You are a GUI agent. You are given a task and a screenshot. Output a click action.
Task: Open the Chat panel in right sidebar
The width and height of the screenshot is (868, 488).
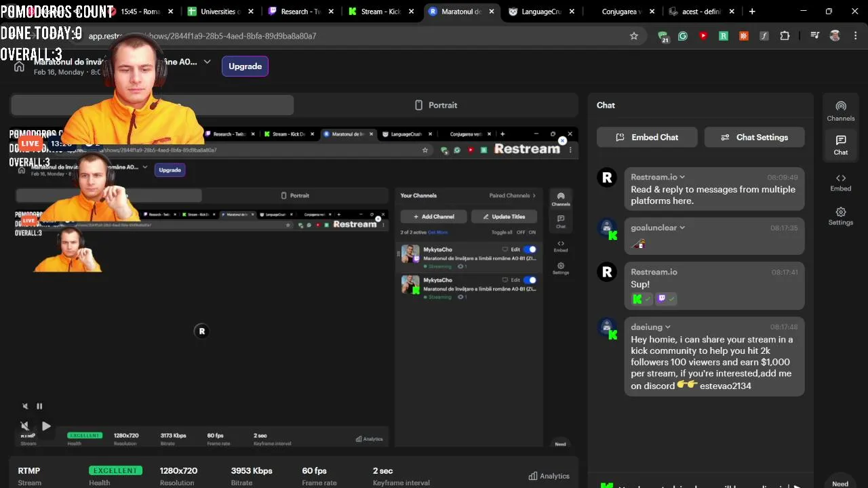pyautogui.click(x=840, y=144)
